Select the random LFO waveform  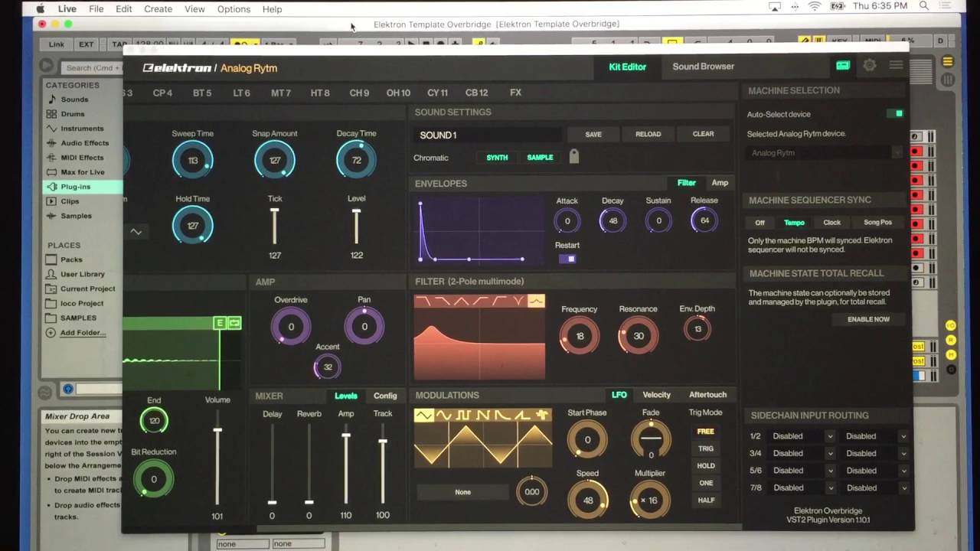[542, 416]
